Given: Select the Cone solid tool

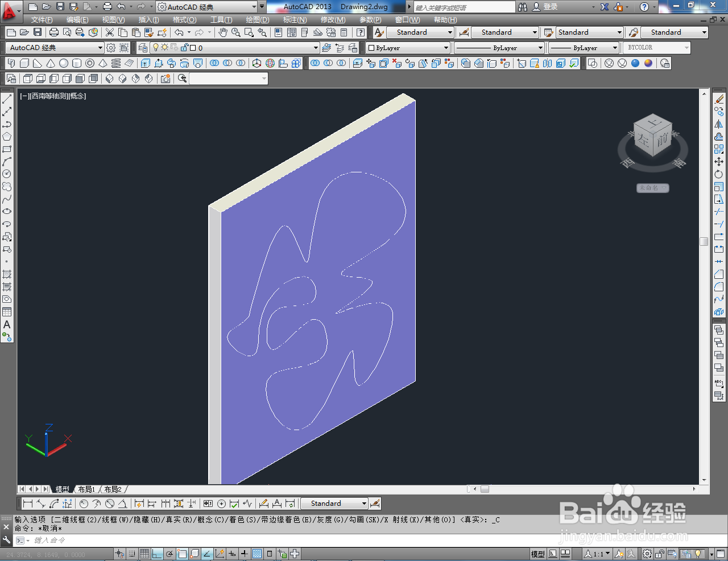Looking at the screenshot, I should pos(51,63).
